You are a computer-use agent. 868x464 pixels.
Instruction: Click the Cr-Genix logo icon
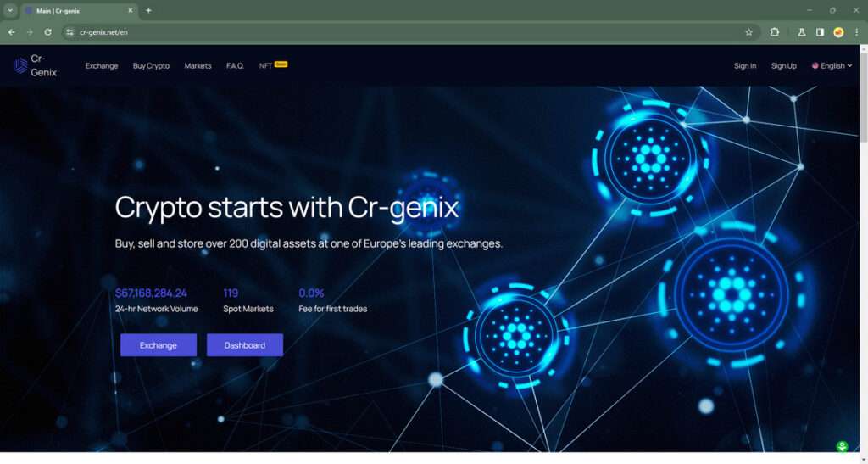pos(20,66)
